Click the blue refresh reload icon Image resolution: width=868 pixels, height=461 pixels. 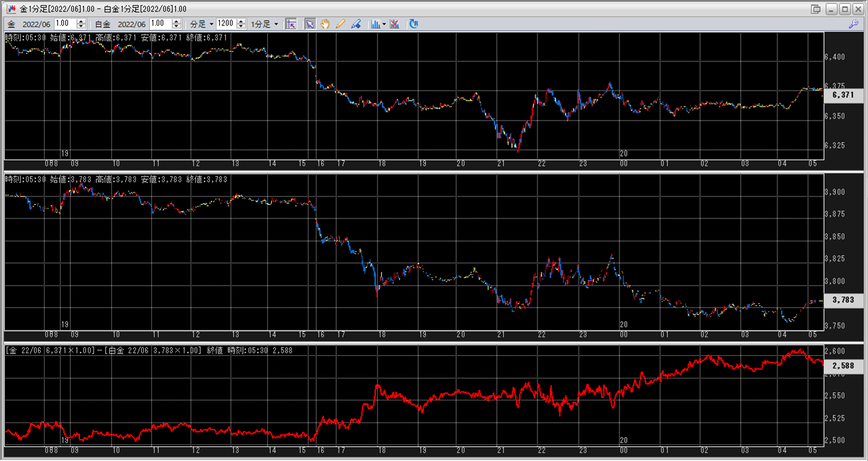click(413, 24)
